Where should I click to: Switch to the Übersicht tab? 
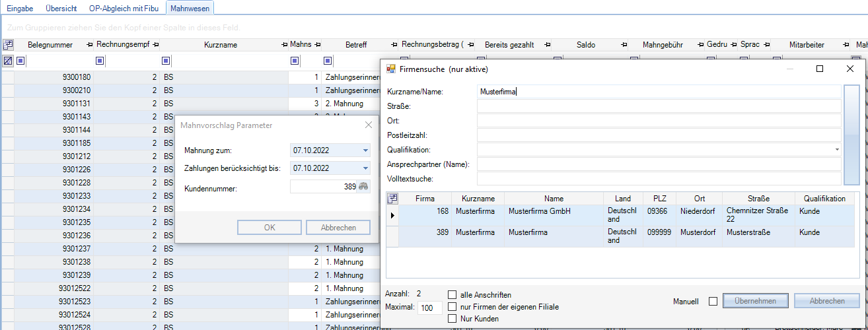[x=61, y=9]
